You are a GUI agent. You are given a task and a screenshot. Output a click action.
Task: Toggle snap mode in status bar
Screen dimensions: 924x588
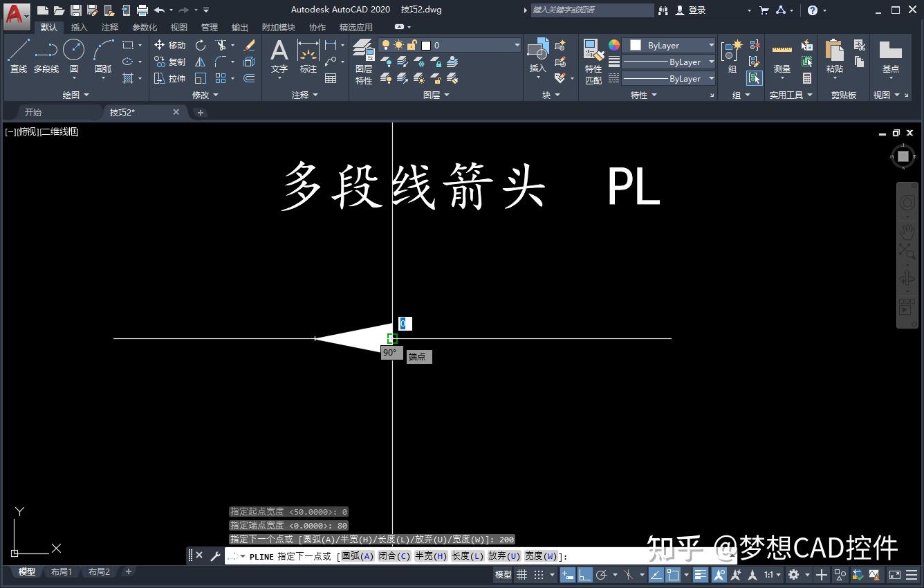[x=539, y=575]
